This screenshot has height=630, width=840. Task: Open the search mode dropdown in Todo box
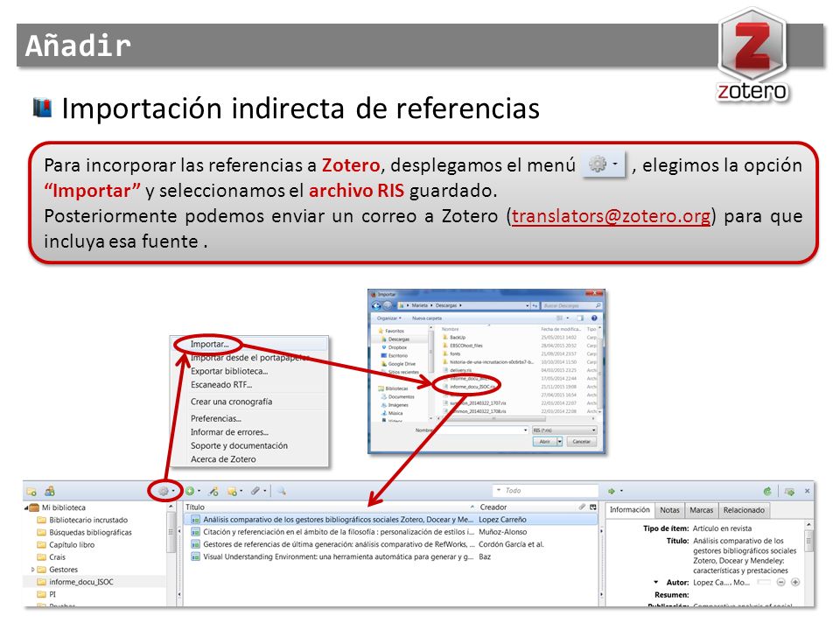(499, 490)
